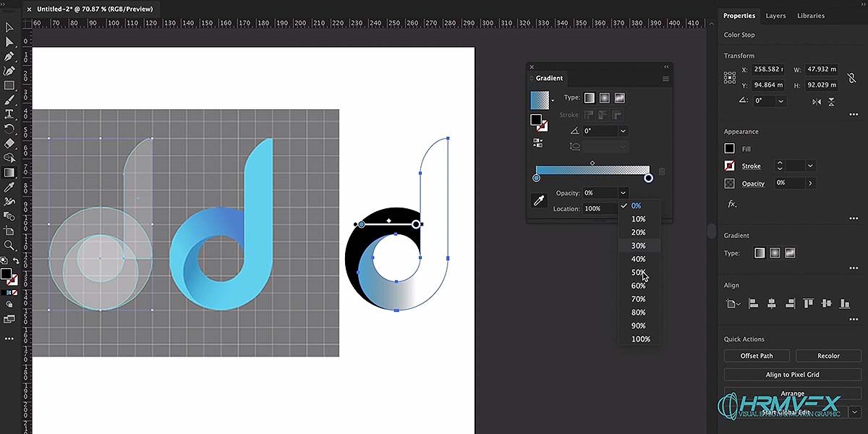Switch to the Layers tab
Viewport: 868px width, 434px height.
pyautogui.click(x=775, y=15)
